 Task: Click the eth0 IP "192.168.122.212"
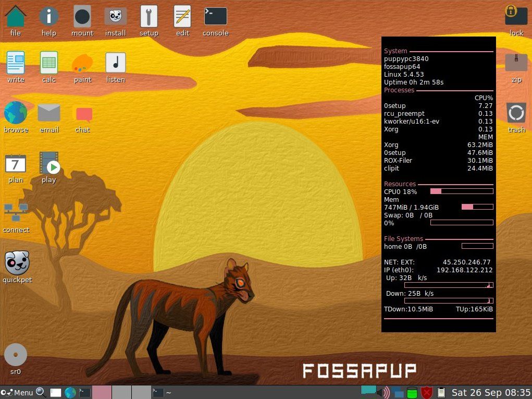click(x=464, y=270)
